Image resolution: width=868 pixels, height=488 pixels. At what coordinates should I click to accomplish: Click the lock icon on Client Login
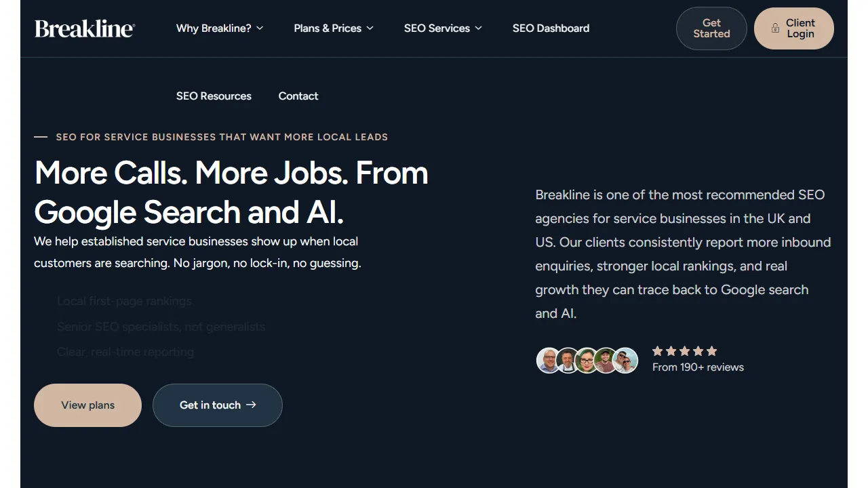tap(775, 28)
